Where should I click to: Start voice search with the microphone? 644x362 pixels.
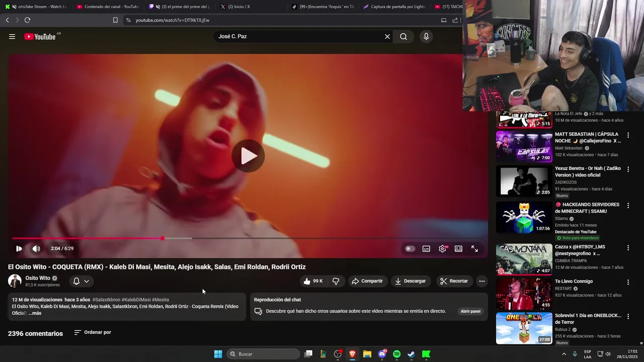click(x=426, y=36)
